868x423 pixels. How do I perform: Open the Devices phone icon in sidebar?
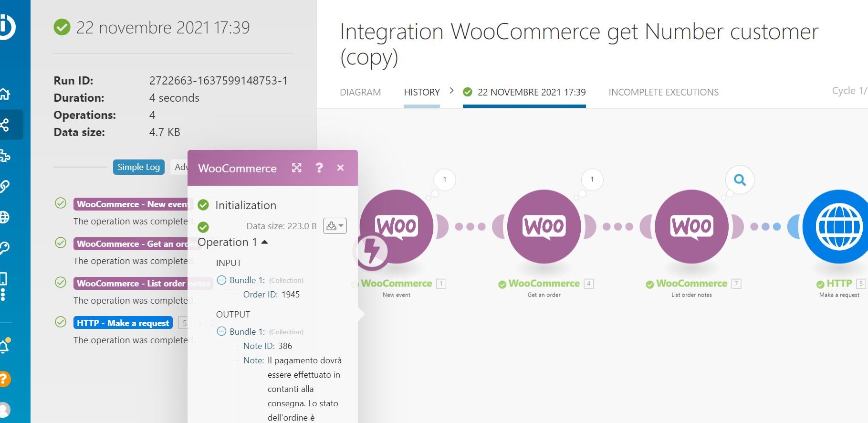pyautogui.click(x=4, y=279)
